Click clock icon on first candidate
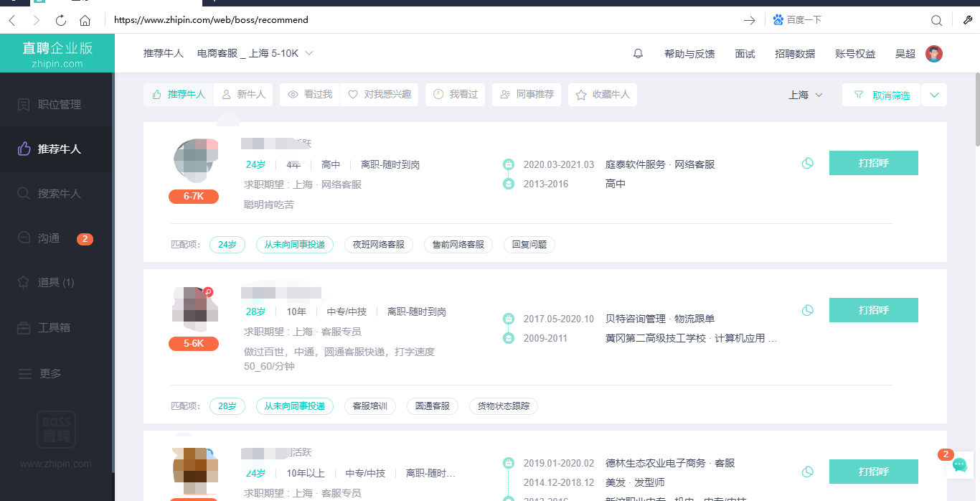Viewport: 980px width, 501px height. [807, 164]
